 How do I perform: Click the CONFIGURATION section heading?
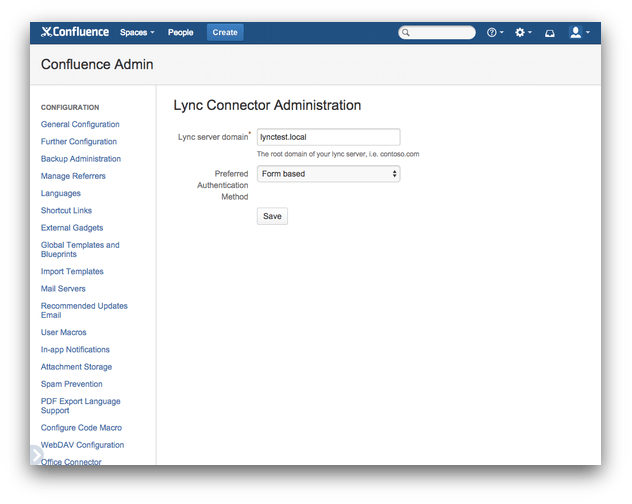70,107
